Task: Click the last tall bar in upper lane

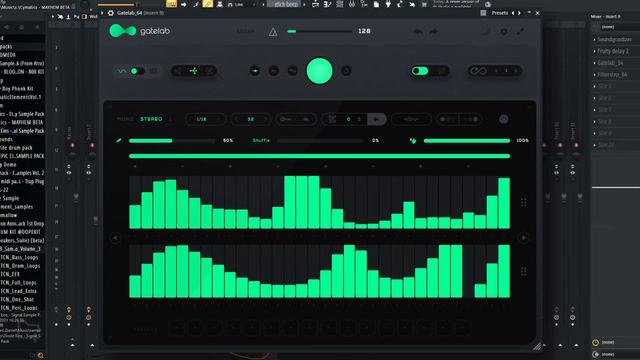Action: [504, 203]
